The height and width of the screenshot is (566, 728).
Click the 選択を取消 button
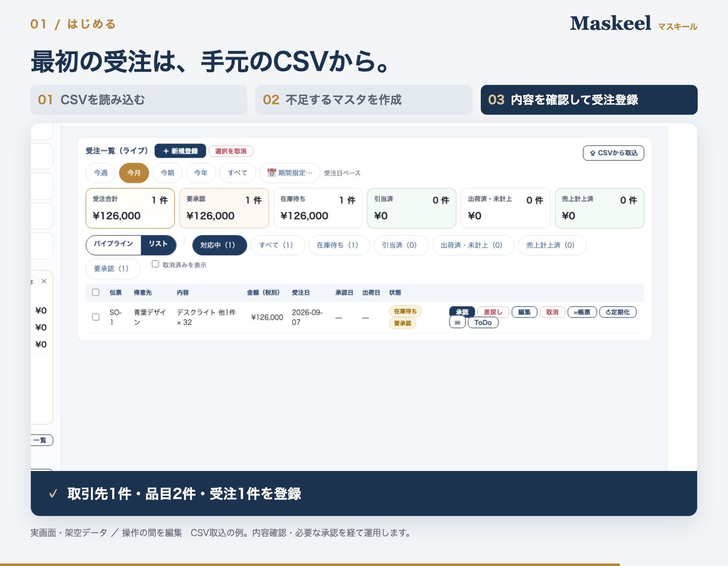coord(231,151)
